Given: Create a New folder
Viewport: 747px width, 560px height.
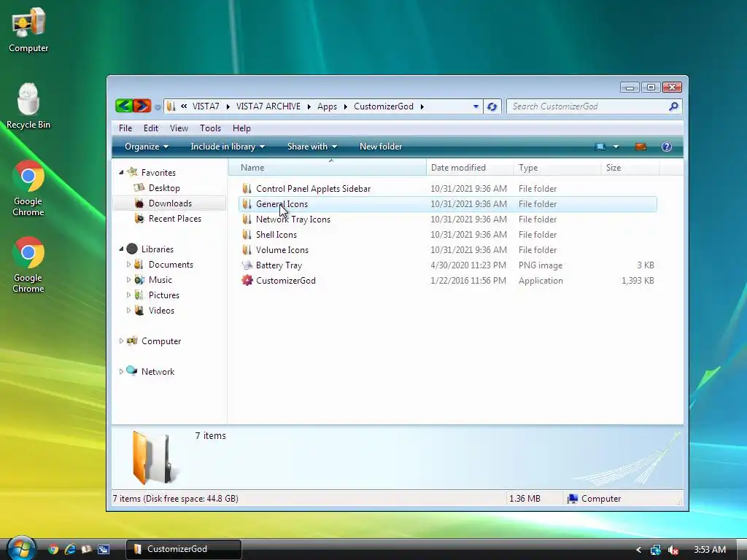Looking at the screenshot, I should coord(380,147).
